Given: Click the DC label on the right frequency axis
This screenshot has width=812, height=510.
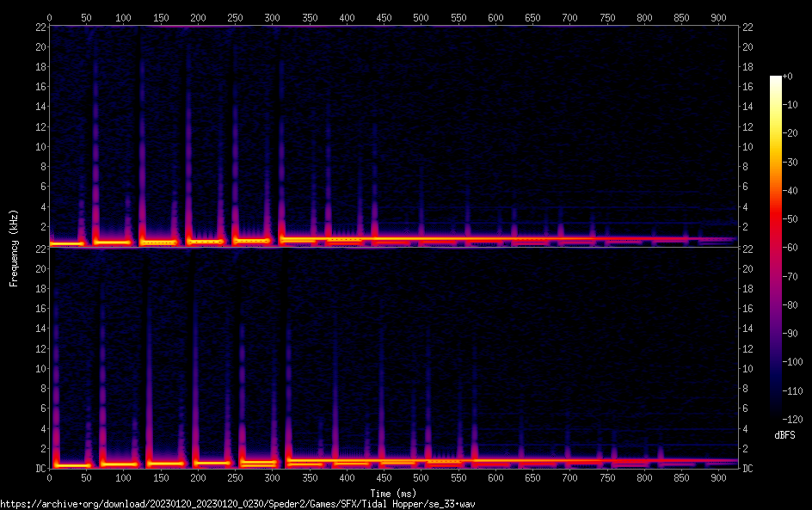Looking at the screenshot, I should (748, 468).
